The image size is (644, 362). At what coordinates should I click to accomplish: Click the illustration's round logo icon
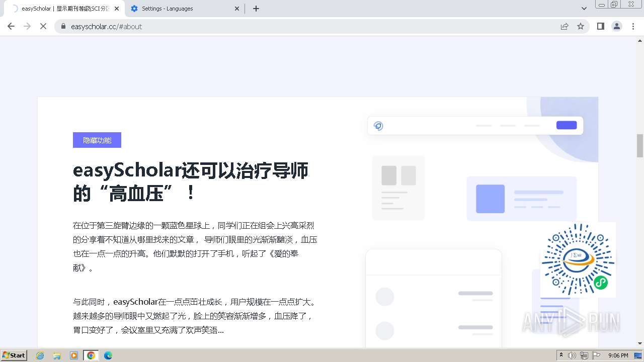tap(379, 126)
